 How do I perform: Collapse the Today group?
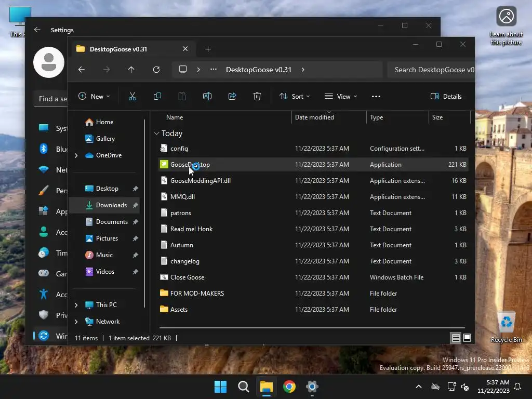click(x=156, y=134)
